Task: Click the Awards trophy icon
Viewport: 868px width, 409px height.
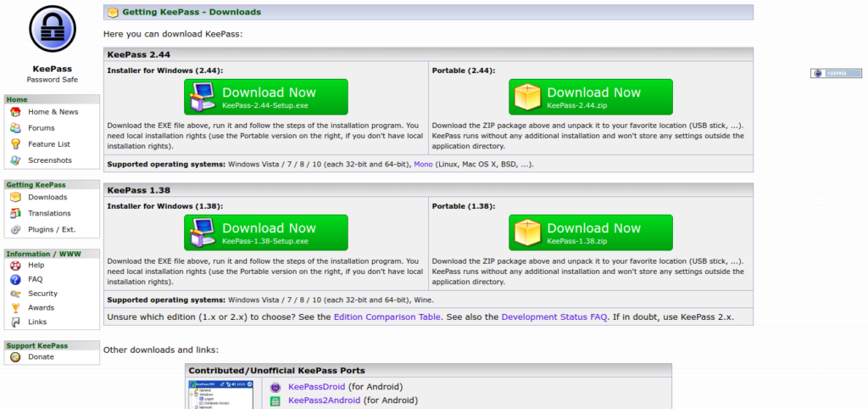Action: tap(15, 307)
